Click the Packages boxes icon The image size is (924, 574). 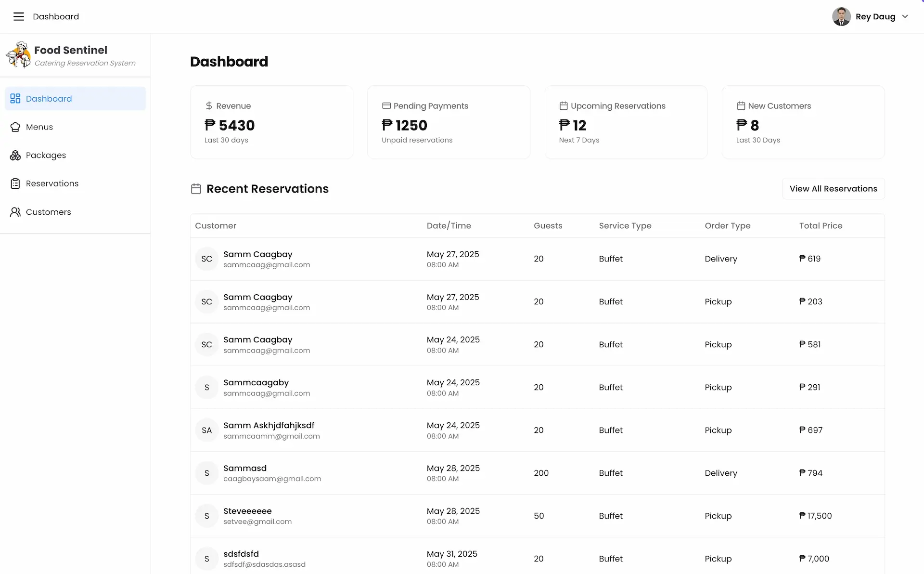tap(15, 156)
